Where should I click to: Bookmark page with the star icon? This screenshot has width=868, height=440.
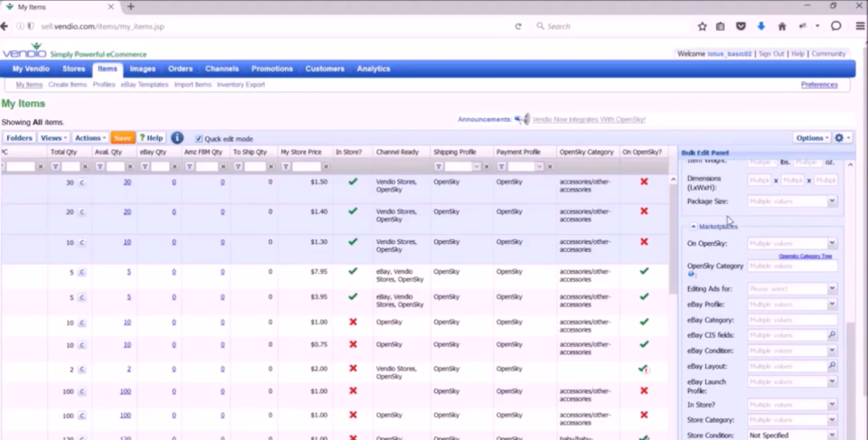(x=703, y=26)
